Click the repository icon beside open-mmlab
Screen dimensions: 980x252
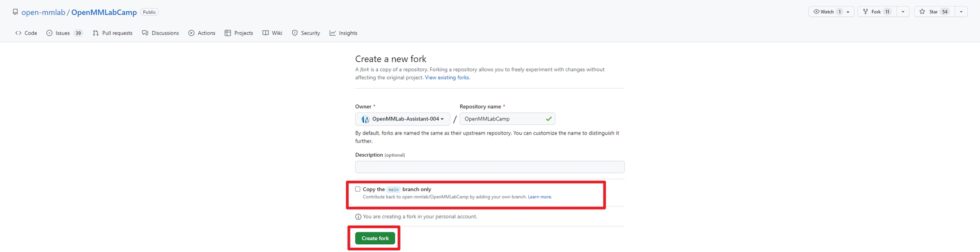tap(15, 12)
